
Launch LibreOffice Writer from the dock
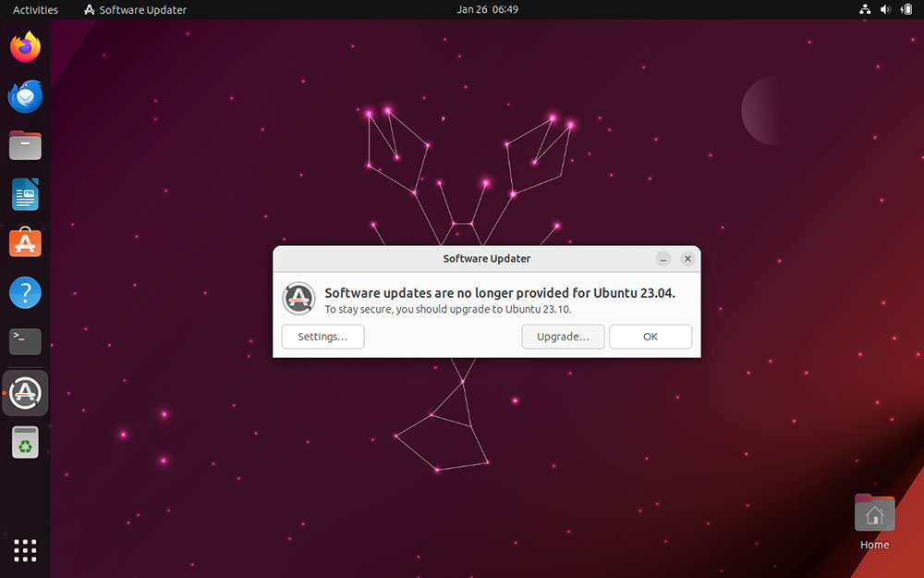pyautogui.click(x=25, y=194)
